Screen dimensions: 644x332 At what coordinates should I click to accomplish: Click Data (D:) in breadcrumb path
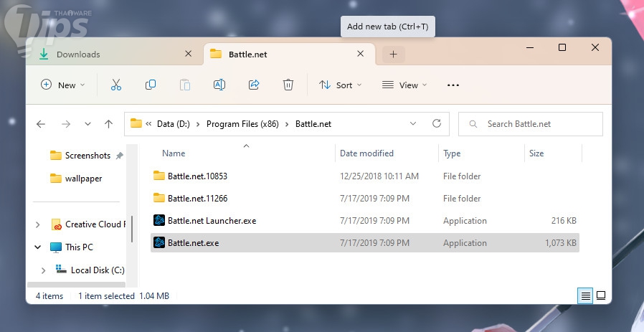point(174,124)
